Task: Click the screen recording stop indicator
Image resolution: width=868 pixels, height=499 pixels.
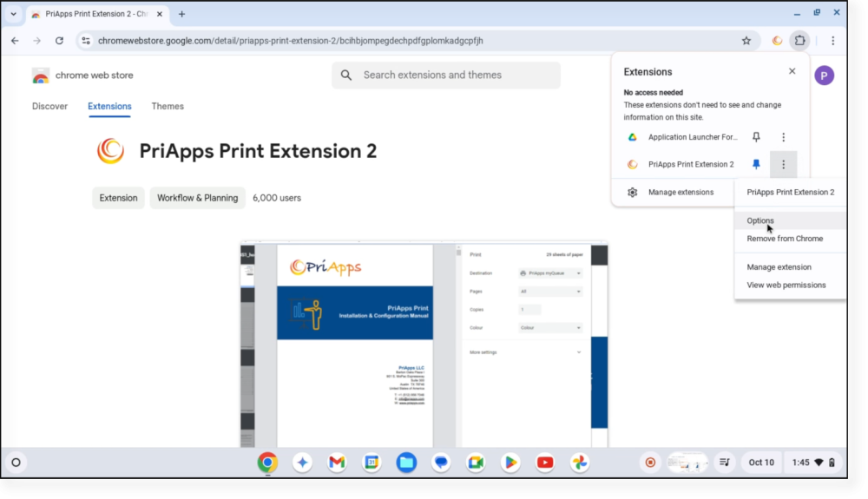Action: 650,463
